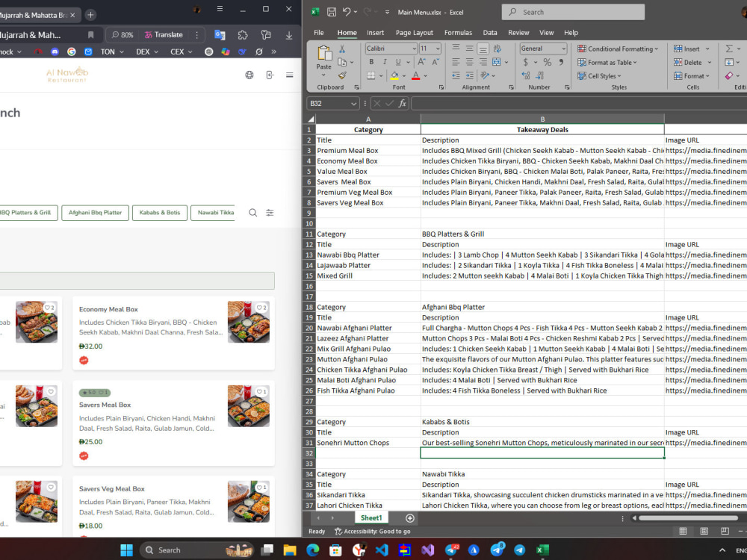Click Insert Function fx icon
Image resolution: width=747 pixels, height=560 pixels.
click(x=402, y=103)
